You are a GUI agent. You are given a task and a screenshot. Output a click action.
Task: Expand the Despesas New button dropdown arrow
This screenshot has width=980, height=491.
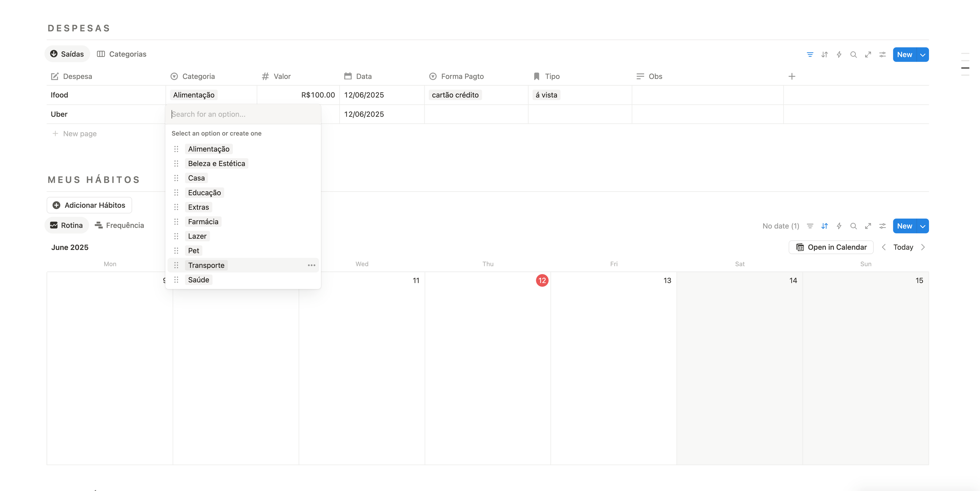click(x=923, y=55)
